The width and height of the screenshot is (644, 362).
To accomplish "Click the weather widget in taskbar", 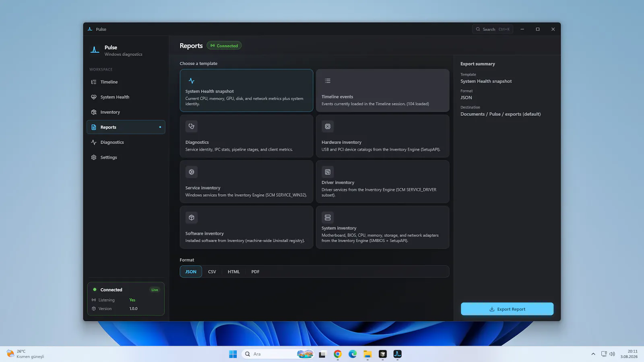I will [25, 354].
